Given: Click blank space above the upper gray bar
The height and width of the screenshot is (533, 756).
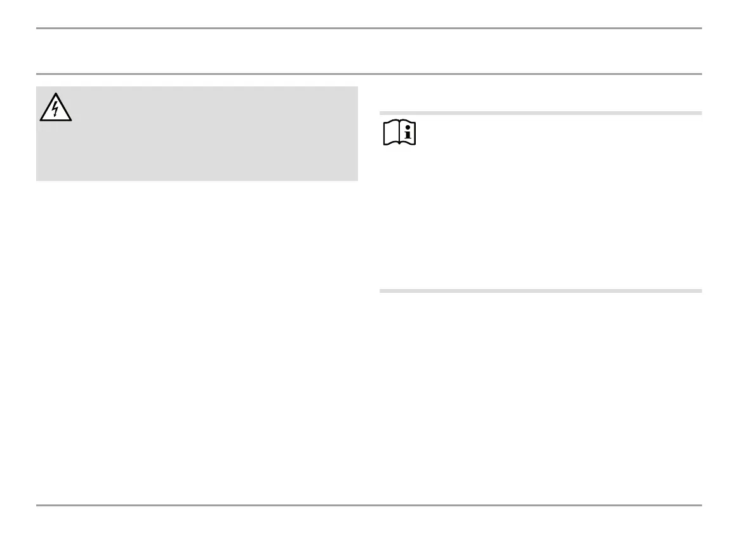Looking at the screenshot, I should [x=540, y=93].
